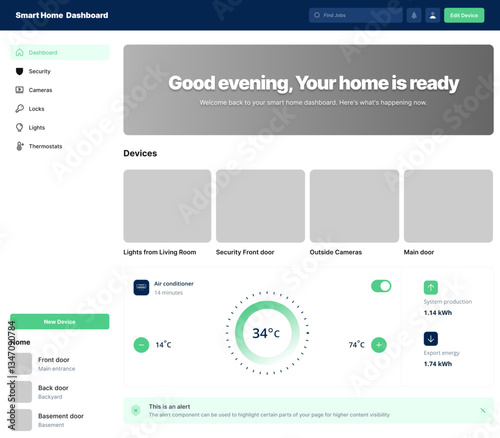Decrease temperature with minus button
Viewport: 500px width, 438px height.
(x=141, y=345)
